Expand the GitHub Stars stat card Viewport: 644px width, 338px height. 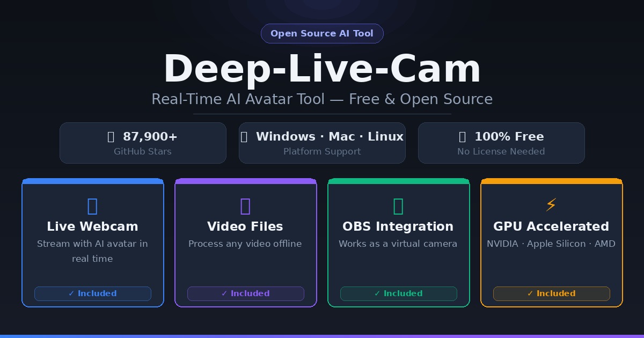(143, 143)
